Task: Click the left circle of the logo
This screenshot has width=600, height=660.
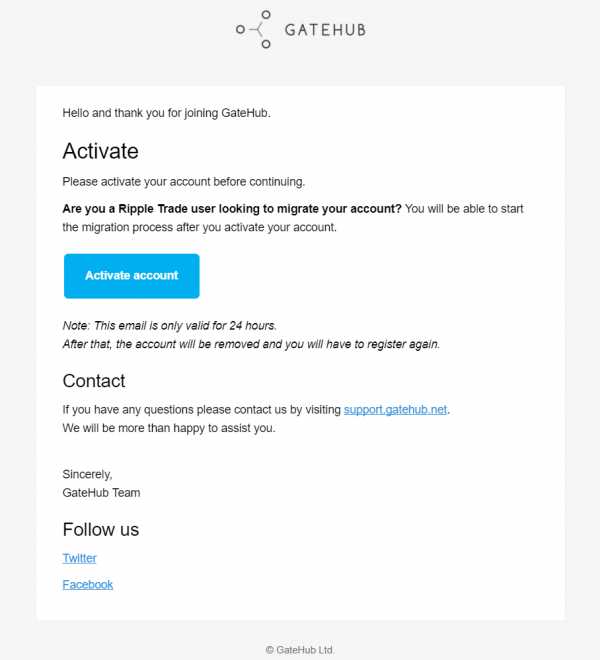Action: 240,29
